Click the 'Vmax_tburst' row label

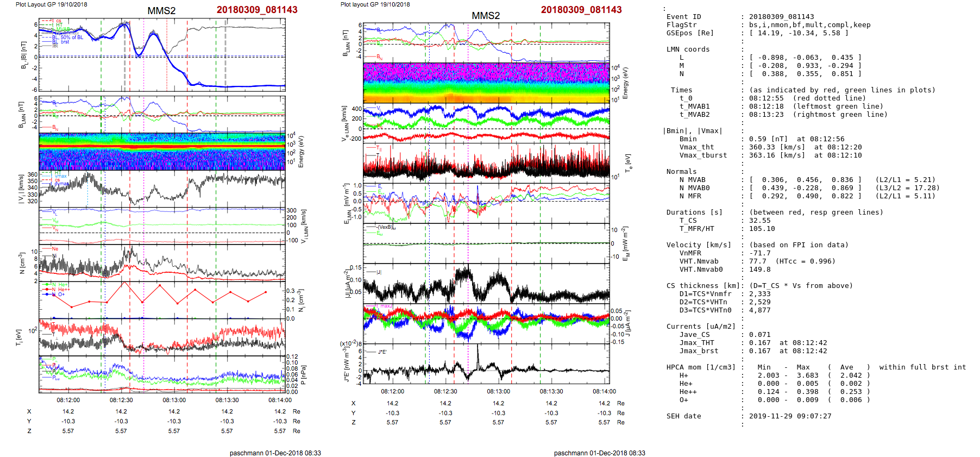(x=703, y=155)
